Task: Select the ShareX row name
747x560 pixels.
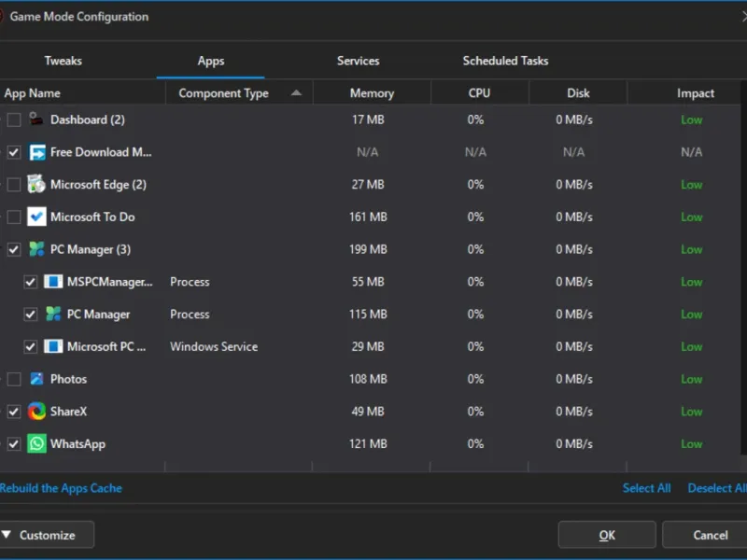Action: click(x=68, y=411)
